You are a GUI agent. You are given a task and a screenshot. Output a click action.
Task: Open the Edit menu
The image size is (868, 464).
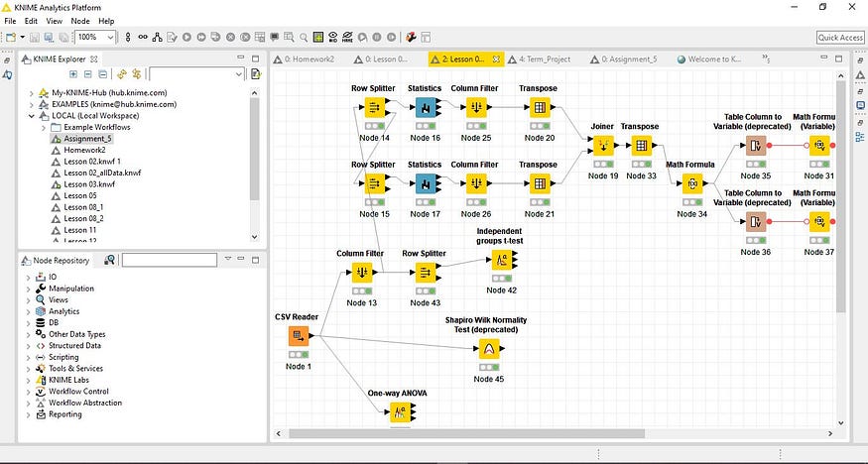[31, 21]
